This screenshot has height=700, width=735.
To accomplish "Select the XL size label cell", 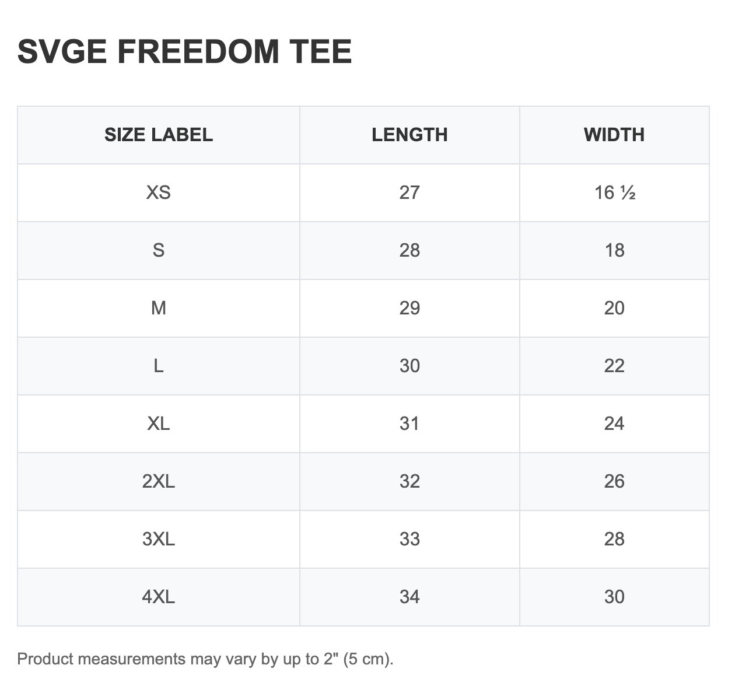I will click(159, 423).
